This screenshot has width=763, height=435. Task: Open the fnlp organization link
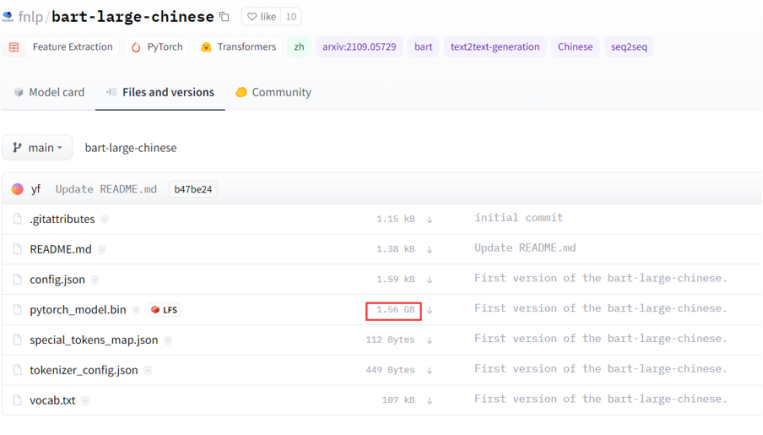click(31, 17)
